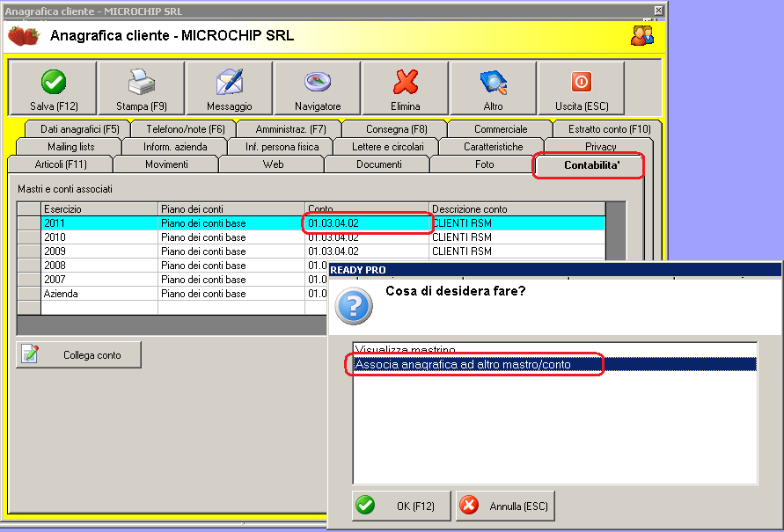Click the Uscita (ESC) exit button

pyautogui.click(x=582, y=89)
